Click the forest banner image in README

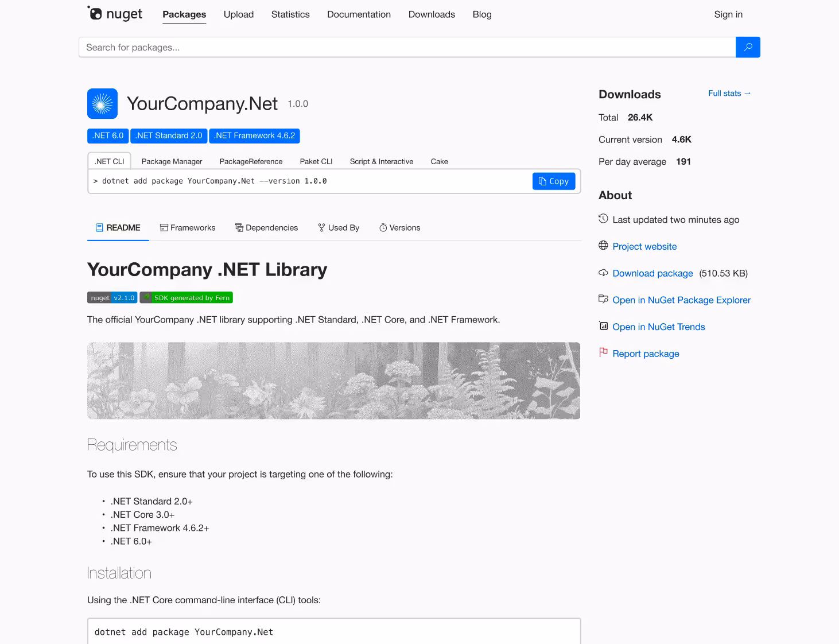tap(333, 381)
